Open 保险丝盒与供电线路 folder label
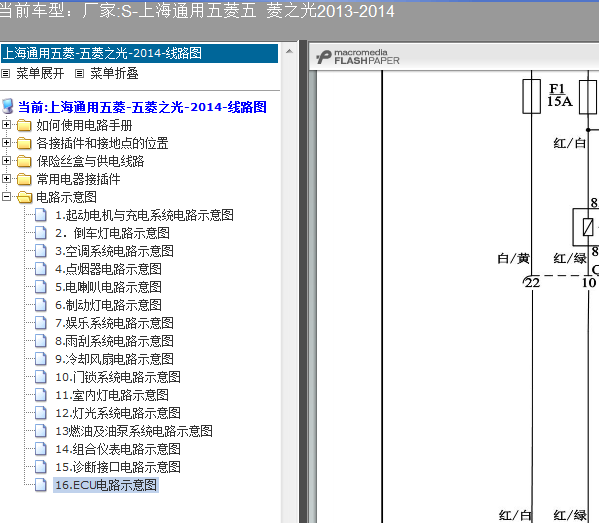 tap(90, 161)
